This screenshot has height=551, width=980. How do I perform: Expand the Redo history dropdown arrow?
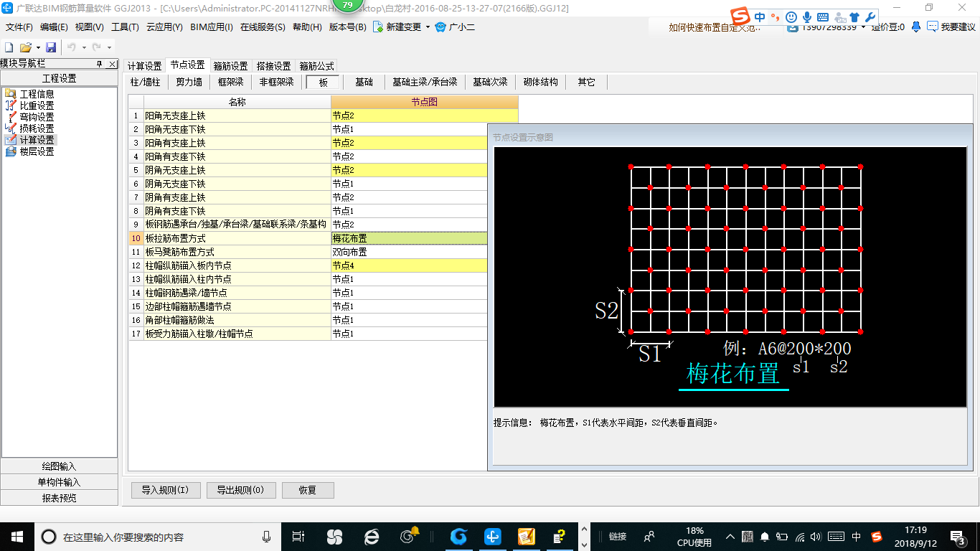coord(108,47)
